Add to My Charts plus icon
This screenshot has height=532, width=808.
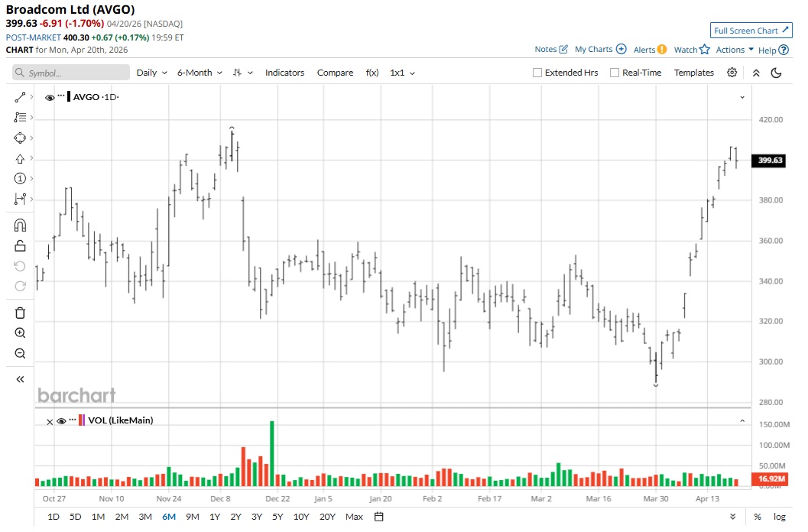621,50
